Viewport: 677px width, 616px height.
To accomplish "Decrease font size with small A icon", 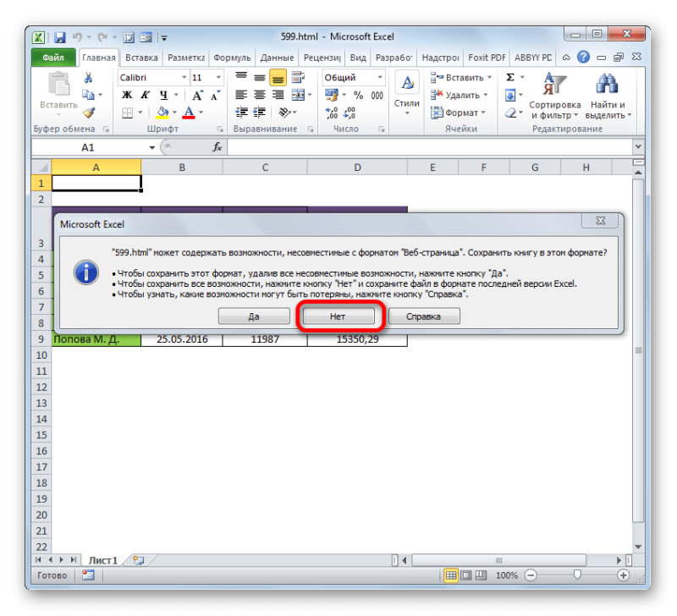I will [x=216, y=95].
